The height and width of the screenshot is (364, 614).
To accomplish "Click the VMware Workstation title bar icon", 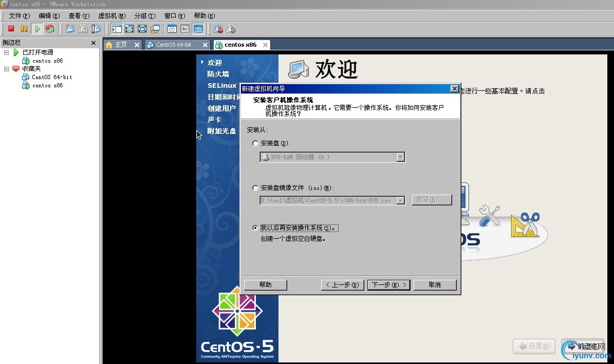I will point(4,4).
